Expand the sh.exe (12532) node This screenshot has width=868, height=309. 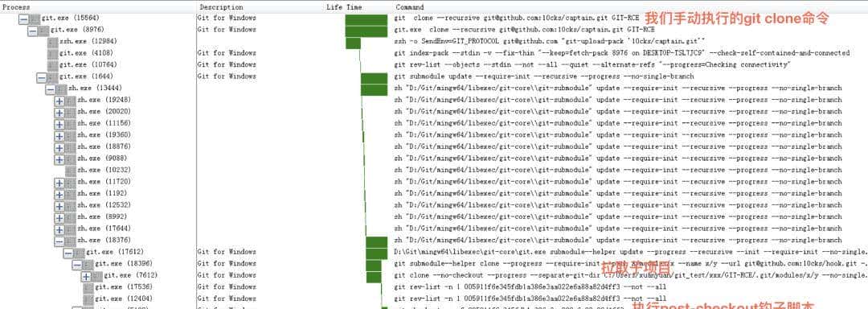coord(59,206)
